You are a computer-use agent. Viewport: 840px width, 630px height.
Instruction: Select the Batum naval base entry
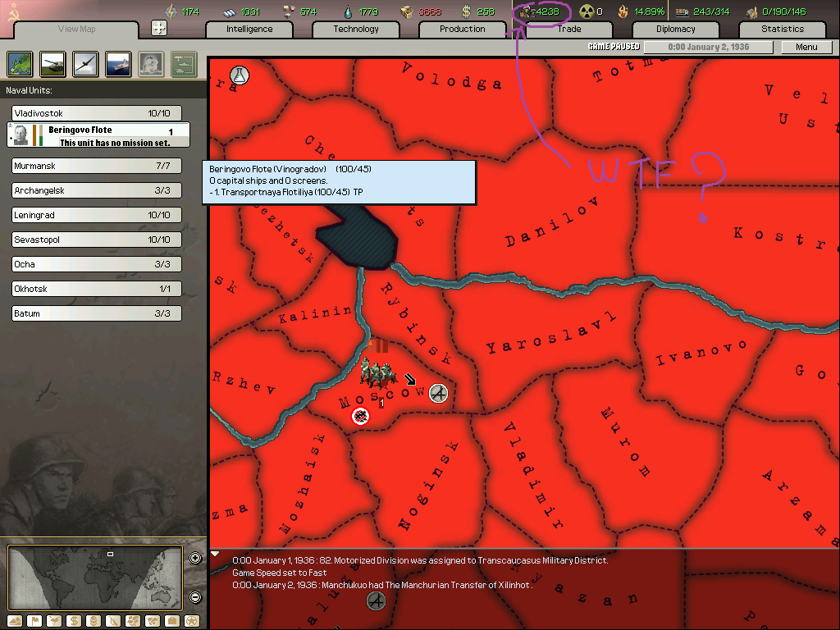point(97,313)
